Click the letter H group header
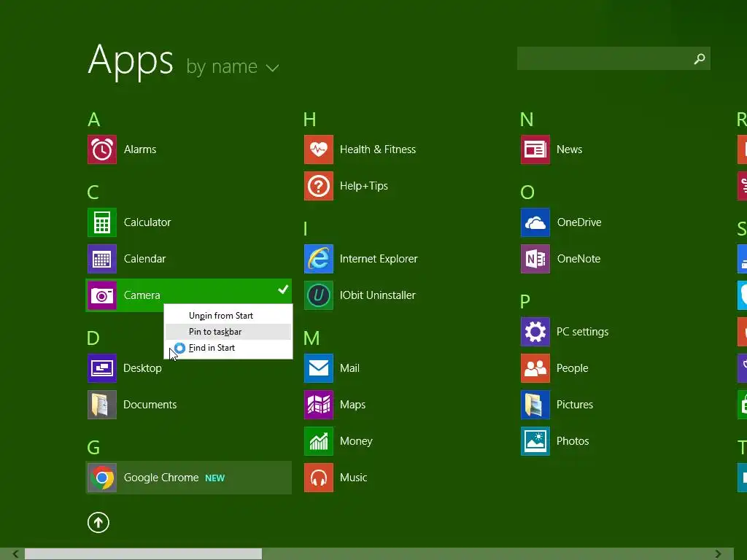 tap(310, 120)
